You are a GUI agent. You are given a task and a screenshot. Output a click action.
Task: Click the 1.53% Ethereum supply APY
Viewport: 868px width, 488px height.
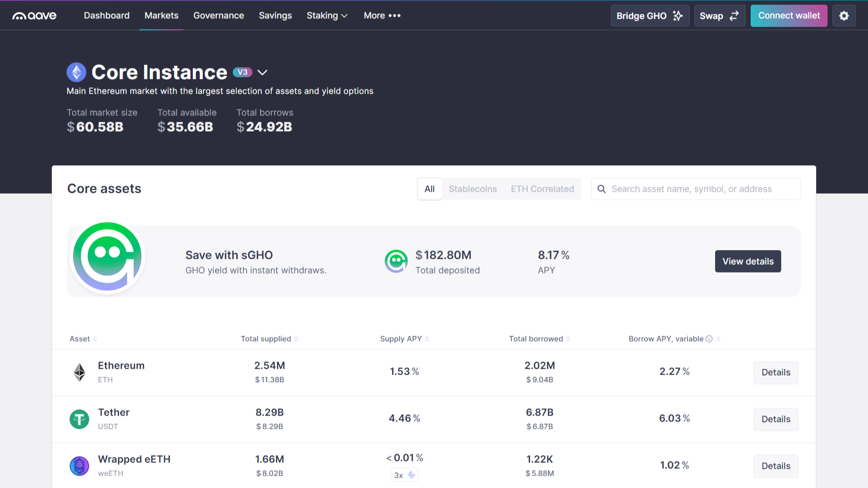(404, 372)
